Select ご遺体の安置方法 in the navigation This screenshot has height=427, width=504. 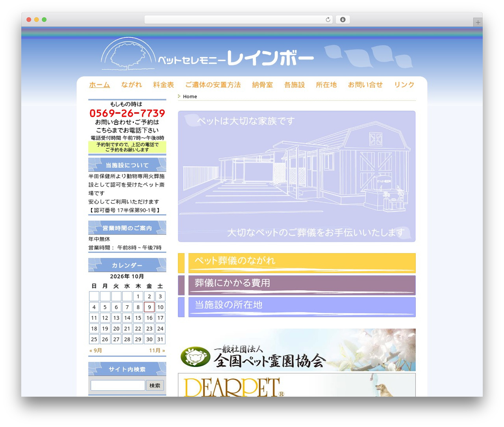point(213,85)
